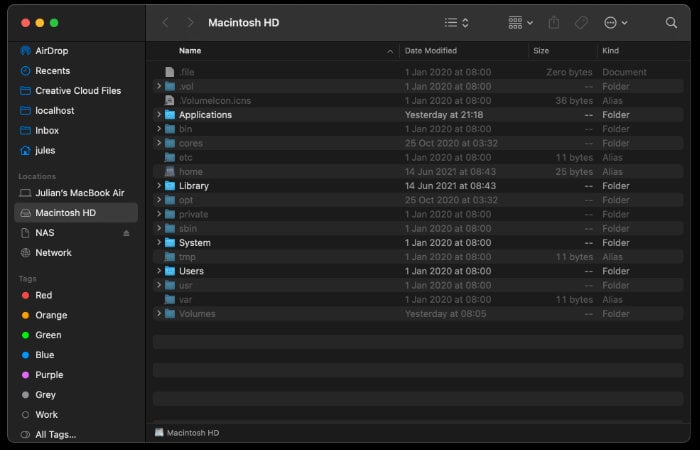Image resolution: width=700 pixels, height=450 pixels.
Task: Expand the System folder
Action: pyautogui.click(x=158, y=242)
